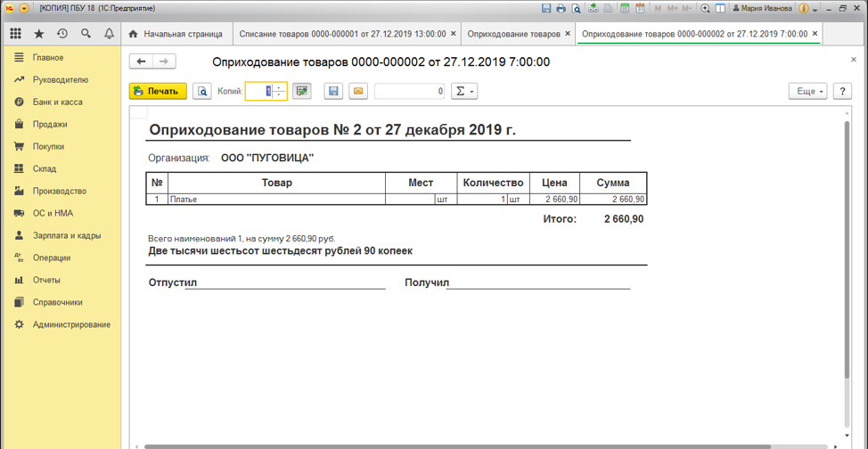
Task: Click the numeric sum field showing 0
Action: pyautogui.click(x=409, y=91)
